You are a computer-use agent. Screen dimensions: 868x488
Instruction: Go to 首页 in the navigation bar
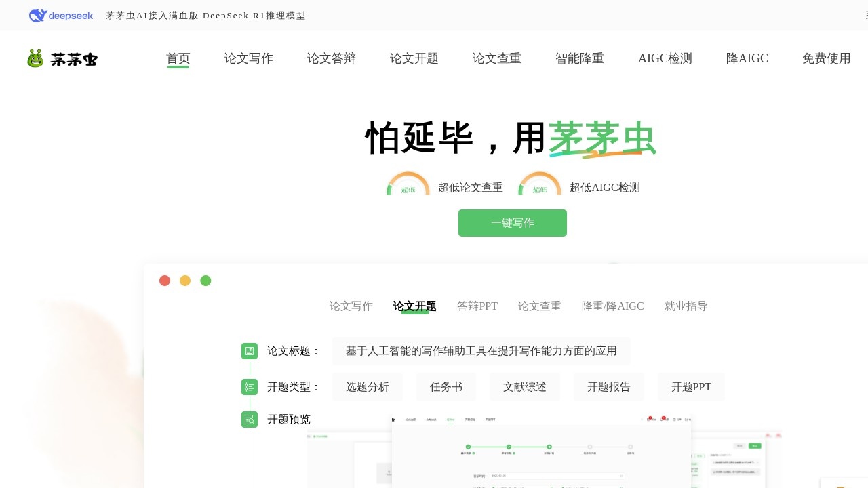178,58
